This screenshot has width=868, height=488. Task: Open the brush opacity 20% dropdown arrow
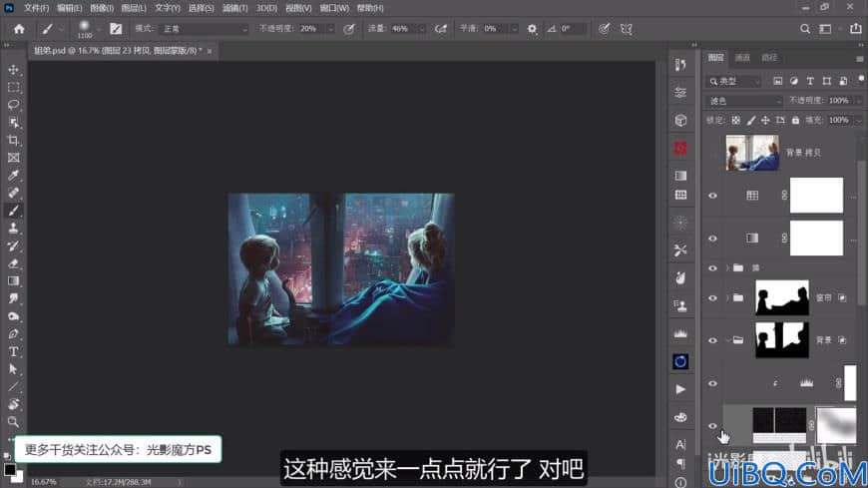pos(330,29)
